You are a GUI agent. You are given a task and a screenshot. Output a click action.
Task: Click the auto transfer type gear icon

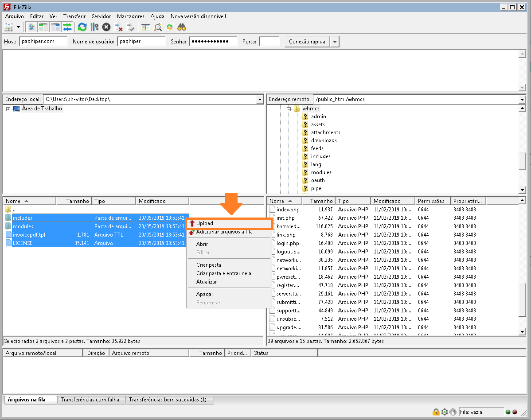click(444, 412)
